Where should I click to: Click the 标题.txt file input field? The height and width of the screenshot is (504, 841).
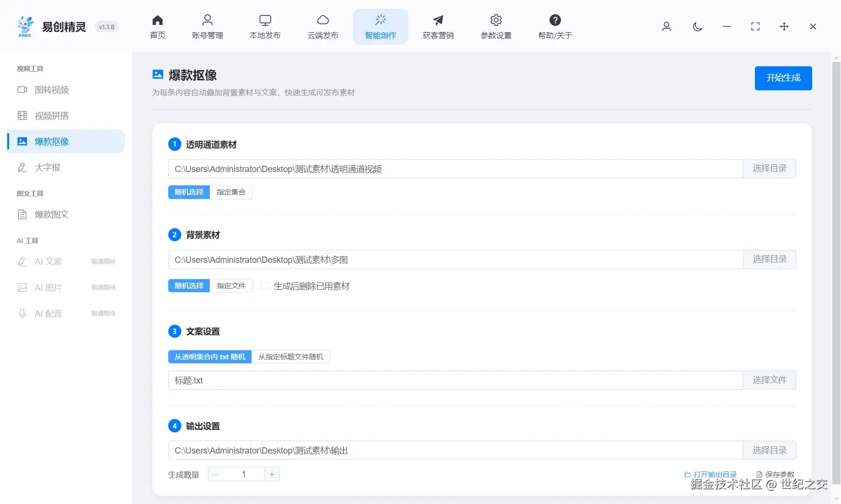coord(433,380)
